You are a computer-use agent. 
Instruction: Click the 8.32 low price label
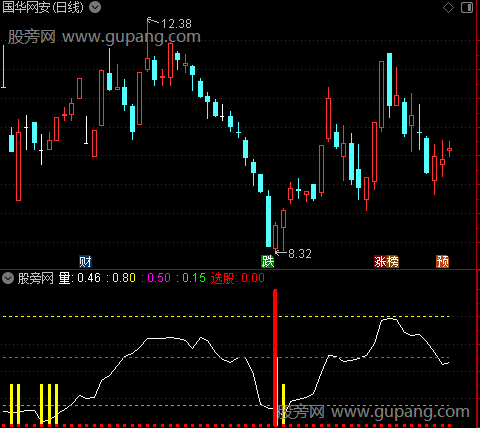click(x=300, y=254)
